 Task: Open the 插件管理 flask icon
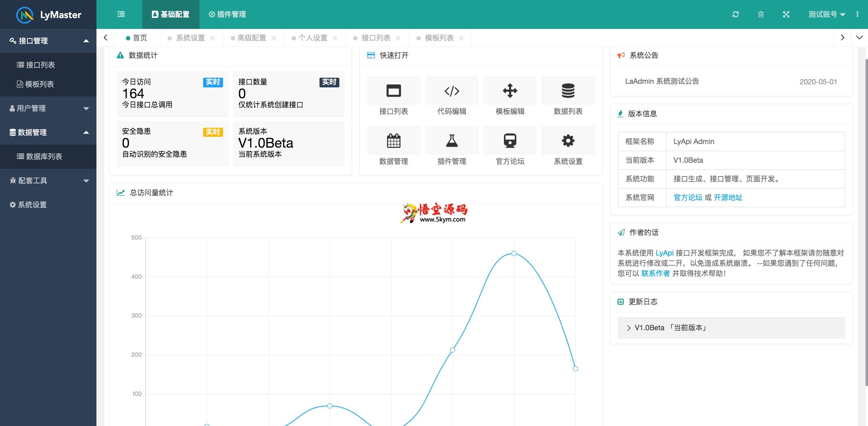coord(452,140)
